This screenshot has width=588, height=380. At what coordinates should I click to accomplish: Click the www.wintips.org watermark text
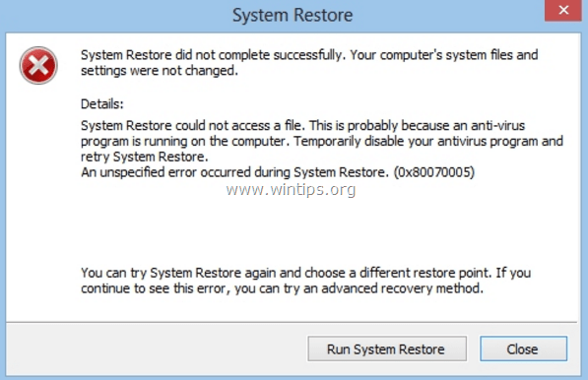tap(291, 189)
